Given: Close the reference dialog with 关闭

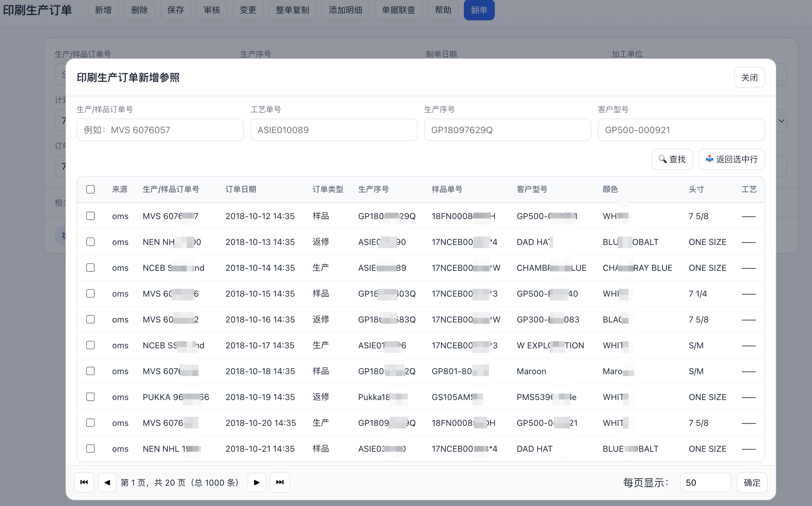Looking at the screenshot, I should (749, 78).
